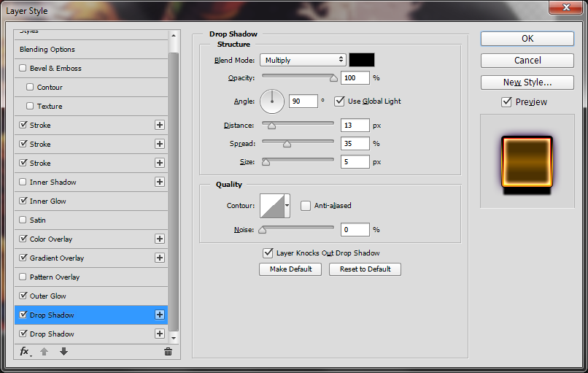Enable the Texture checkbox

(x=30, y=106)
